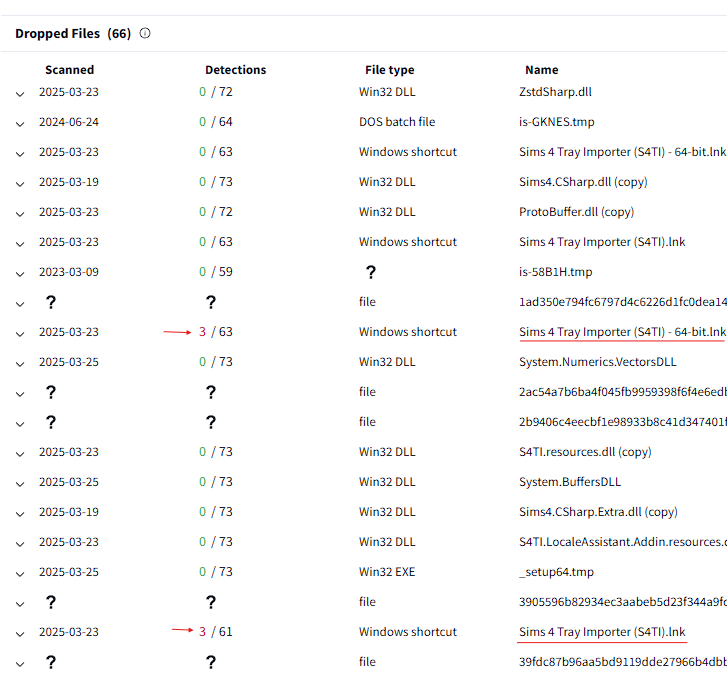Click the unknown file type icon for is-58B1H.tmp
This screenshot has width=727, height=686.
coord(371,272)
